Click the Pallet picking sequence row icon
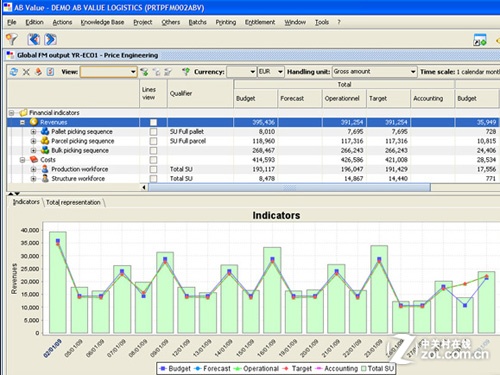500x375 pixels. tap(45, 131)
